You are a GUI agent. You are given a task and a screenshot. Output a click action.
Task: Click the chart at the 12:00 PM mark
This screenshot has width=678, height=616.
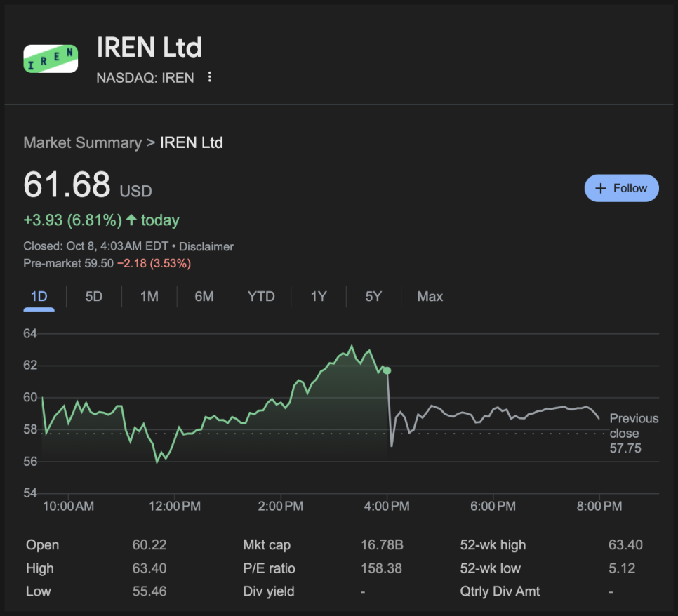[x=174, y=431]
